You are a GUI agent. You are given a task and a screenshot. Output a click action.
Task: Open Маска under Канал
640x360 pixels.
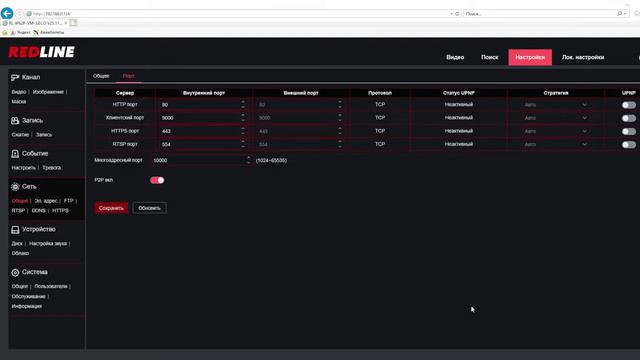[19, 102]
